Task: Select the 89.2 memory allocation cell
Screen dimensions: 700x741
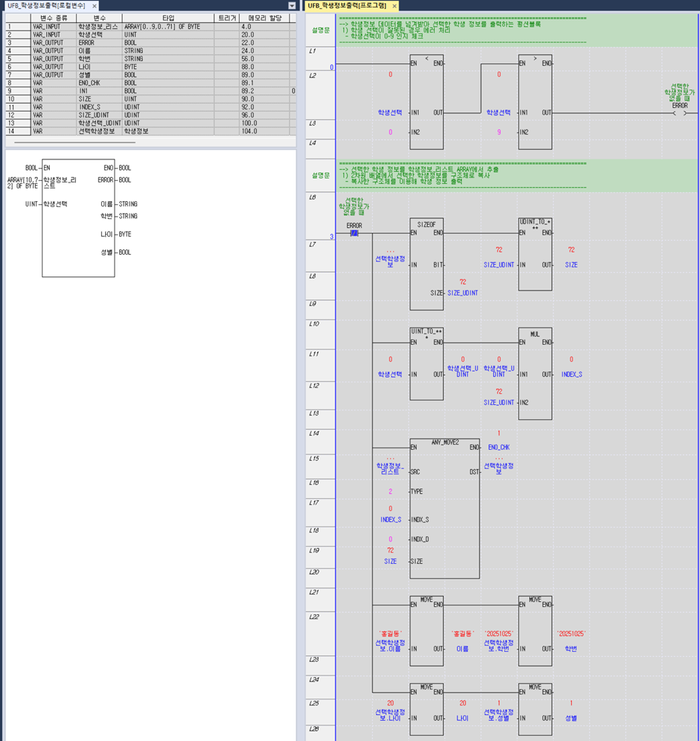Action: click(x=264, y=91)
